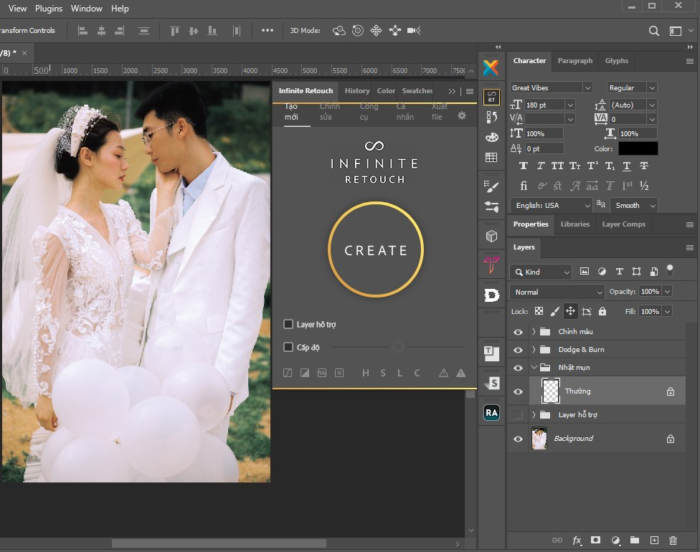The height and width of the screenshot is (552, 700).
Task: Open the Brush Settings panel icon
Action: [492, 186]
